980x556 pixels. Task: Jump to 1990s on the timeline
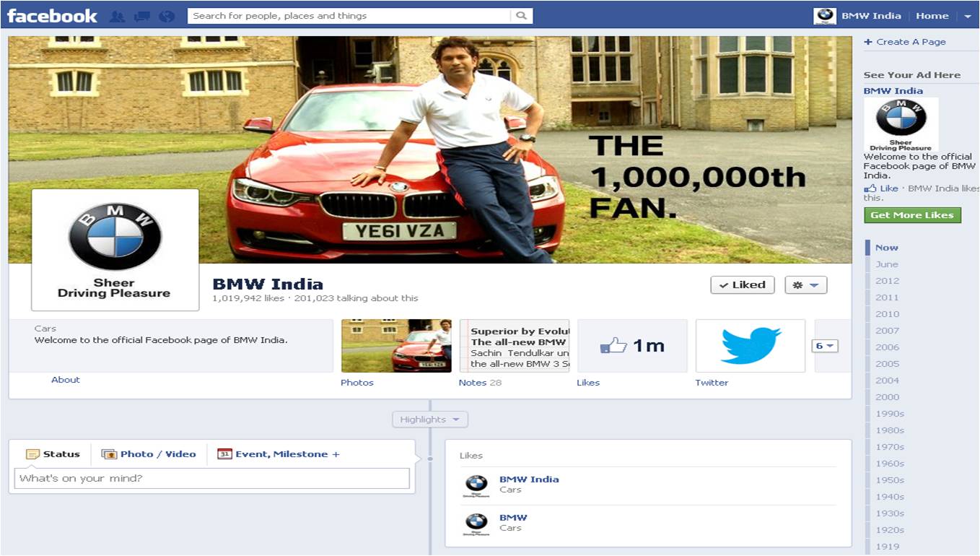point(890,414)
